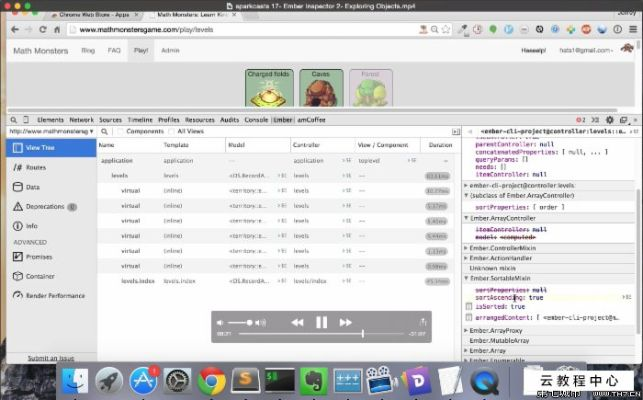Click the calculate icon for isSorted
Image resolution: width=643 pixels, height=400 pixels.
pyautogui.click(x=469, y=306)
